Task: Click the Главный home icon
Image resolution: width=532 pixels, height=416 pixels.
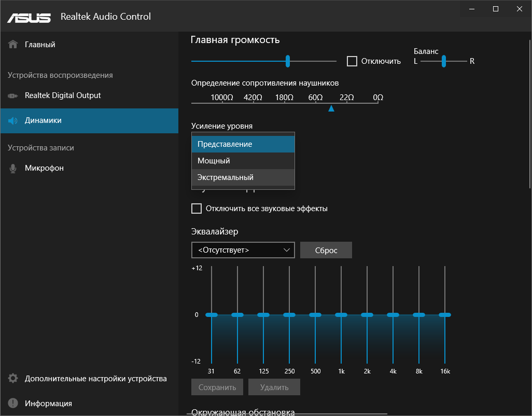Action: (12, 44)
